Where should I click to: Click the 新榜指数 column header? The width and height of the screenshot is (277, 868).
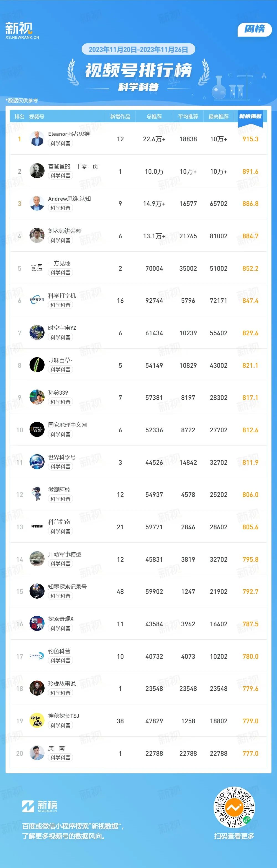point(250,116)
